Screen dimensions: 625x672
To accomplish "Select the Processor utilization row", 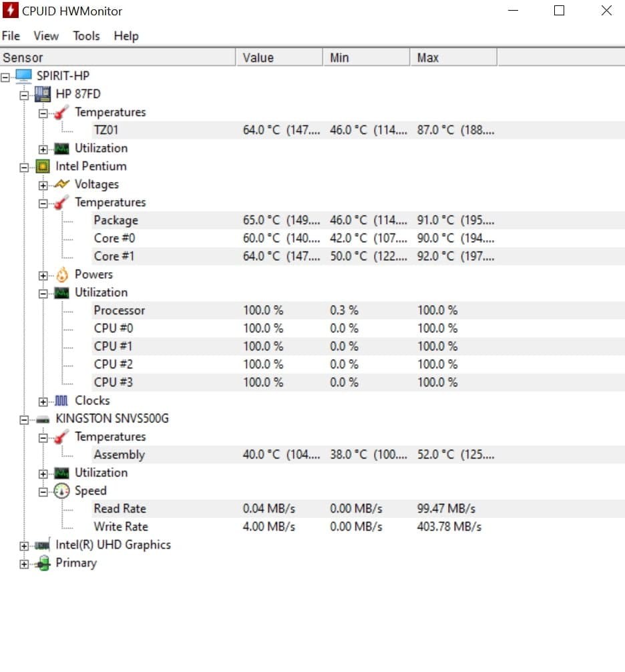I will coord(359,310).
